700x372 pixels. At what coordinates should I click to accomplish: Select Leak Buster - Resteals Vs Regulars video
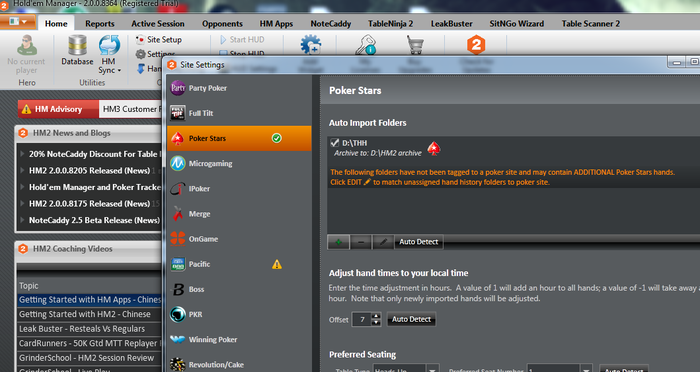[89, 329]
